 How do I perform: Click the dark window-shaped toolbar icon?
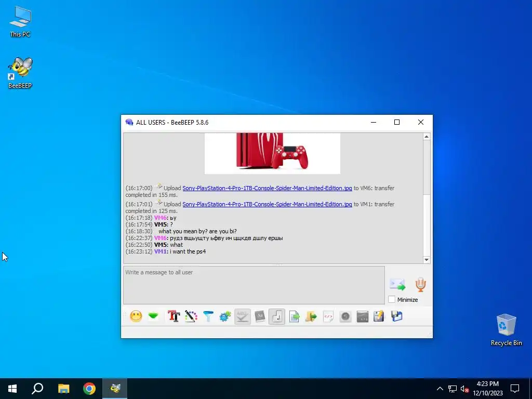363,316
